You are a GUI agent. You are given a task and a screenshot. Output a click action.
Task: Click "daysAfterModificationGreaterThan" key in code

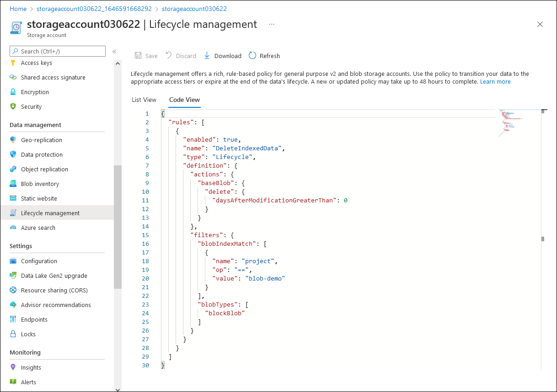[274, 201]
